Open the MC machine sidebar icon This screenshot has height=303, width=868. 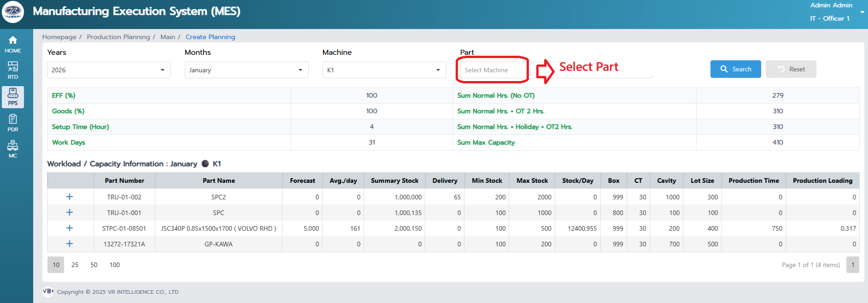[x=13, y=149]
